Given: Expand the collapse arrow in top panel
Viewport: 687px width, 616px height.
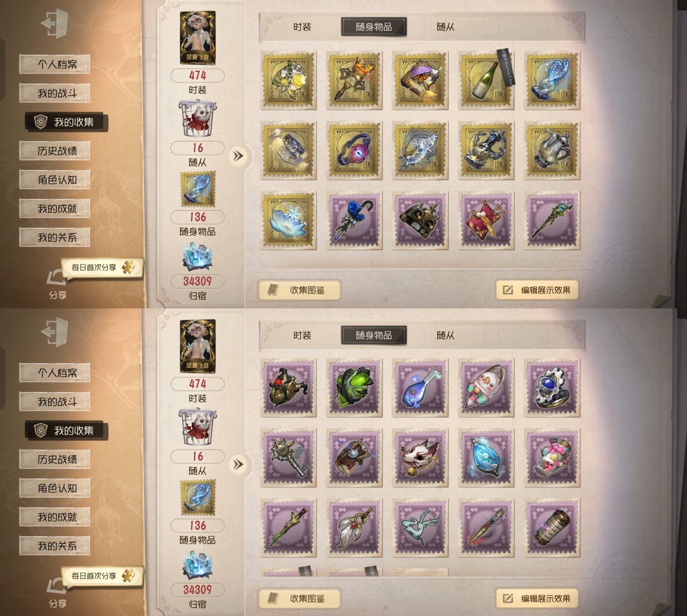Looking at the screenshot, I should coord(238,156).
